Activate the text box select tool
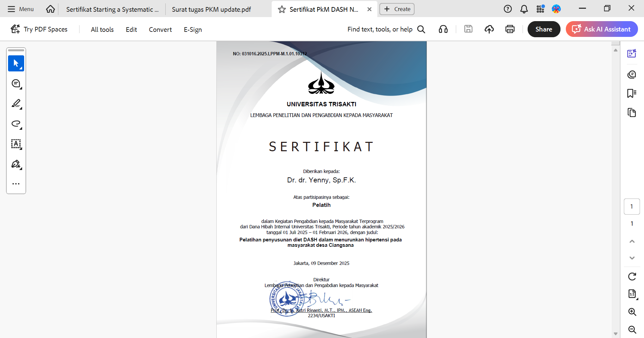The width and height of the screenshot is (644, 338). (x=16, y=144)
